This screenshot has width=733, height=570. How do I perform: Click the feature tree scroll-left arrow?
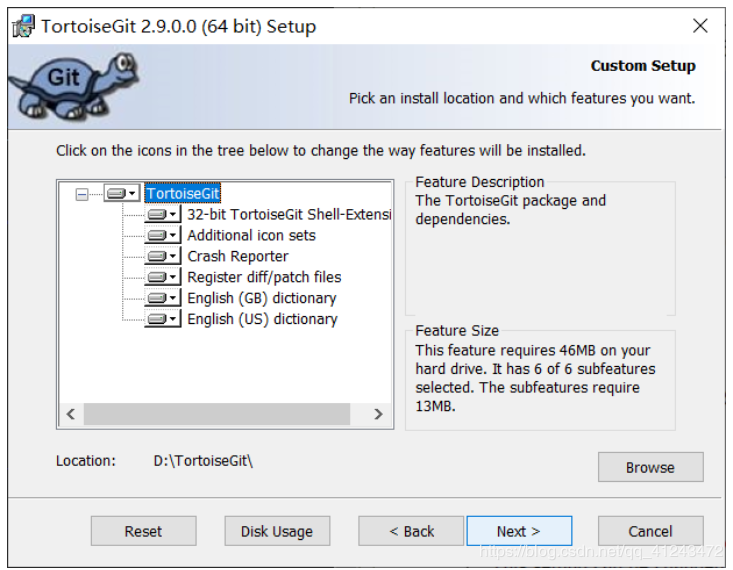(x=71, y=414)
